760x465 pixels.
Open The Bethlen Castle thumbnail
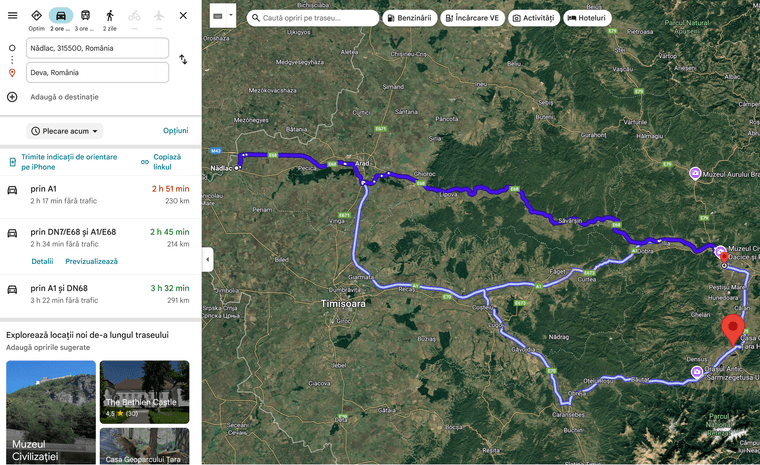(x=144, y=391)
